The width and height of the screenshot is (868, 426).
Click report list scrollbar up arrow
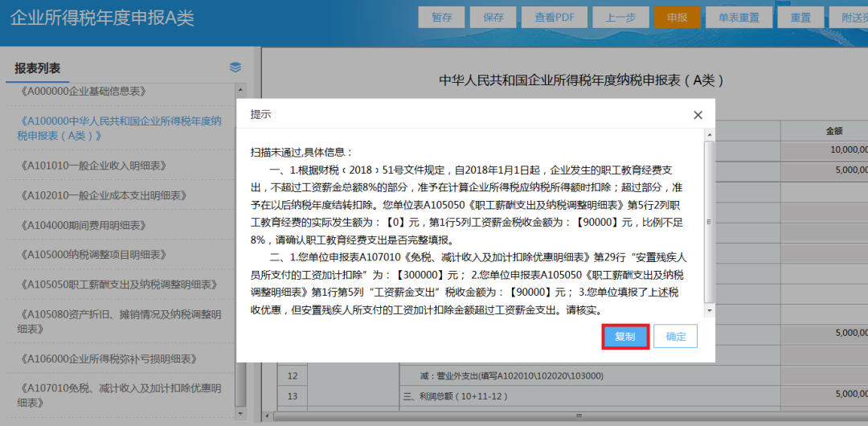pos(240,89)
